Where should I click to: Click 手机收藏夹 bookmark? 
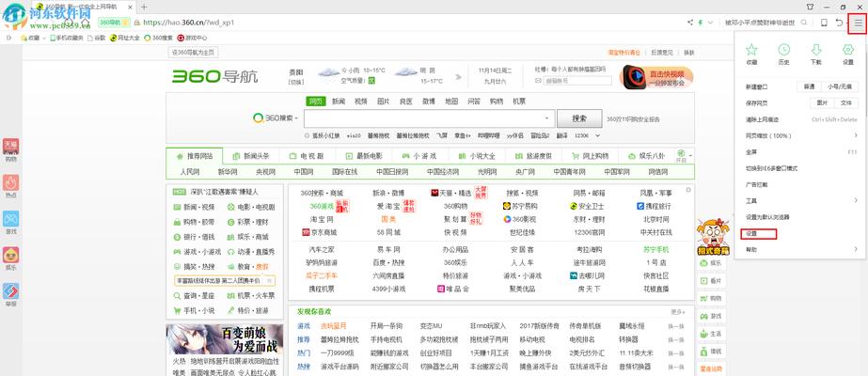pos(67,39)
